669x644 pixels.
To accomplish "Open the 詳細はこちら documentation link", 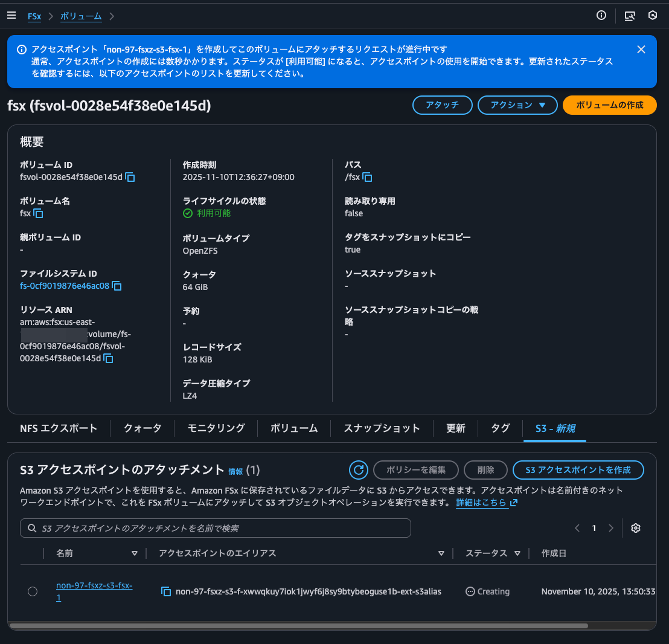I will [x=482, y=501].
